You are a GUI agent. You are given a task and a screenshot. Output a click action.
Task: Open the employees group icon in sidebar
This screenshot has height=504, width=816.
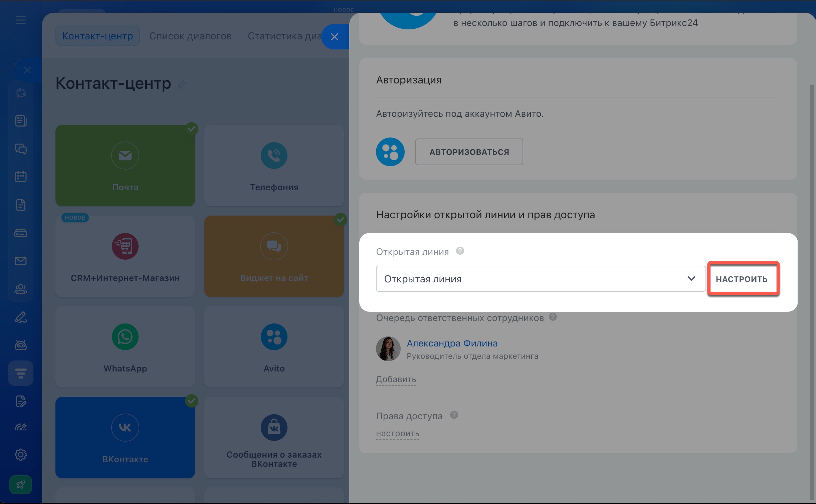[x=21, y=289]
